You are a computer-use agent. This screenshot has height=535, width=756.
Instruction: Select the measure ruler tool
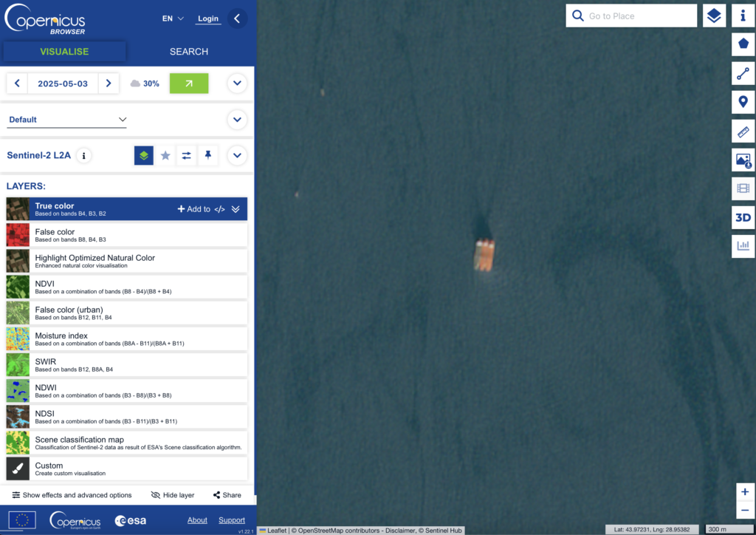743,132
